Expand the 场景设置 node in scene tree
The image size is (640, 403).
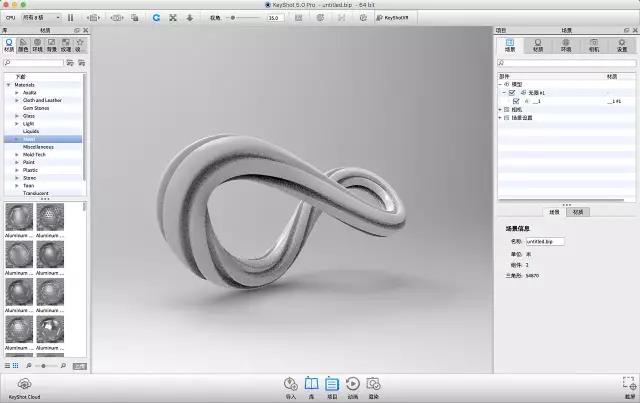tap(500, 118)
